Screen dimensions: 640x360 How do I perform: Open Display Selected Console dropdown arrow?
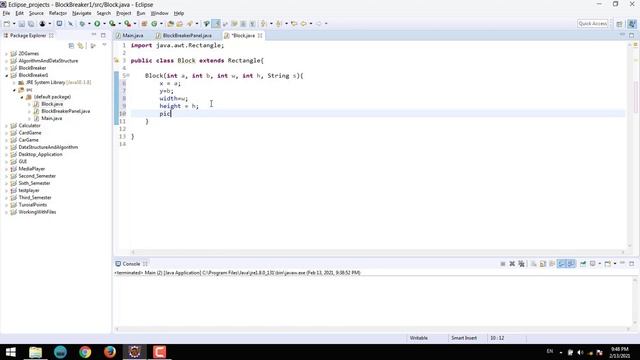(x=599, y=264)
